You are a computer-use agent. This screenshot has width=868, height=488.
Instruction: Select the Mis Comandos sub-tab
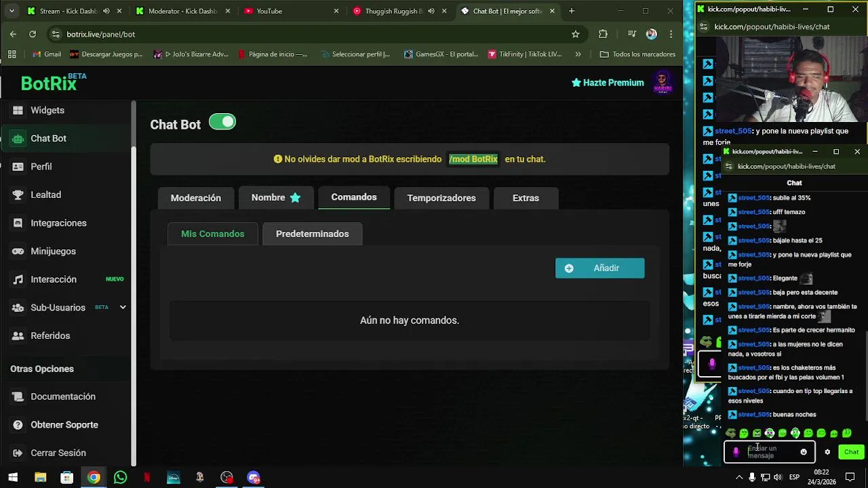tap(212, 234)
